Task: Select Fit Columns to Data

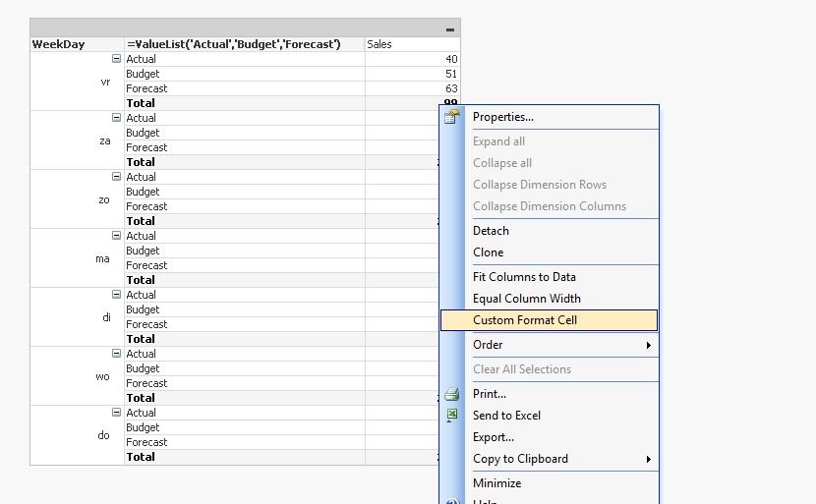Action: coord(524,277)
